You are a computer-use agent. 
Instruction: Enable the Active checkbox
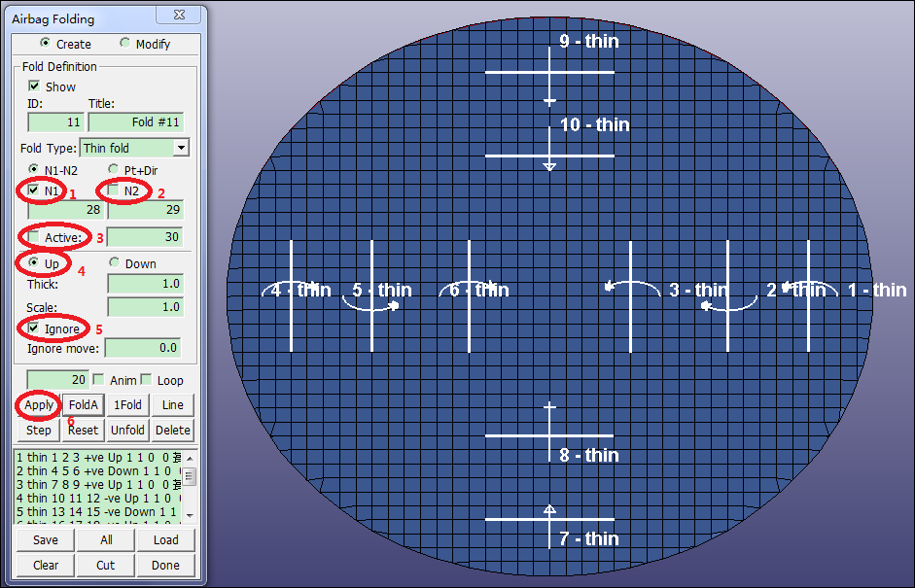pyautogui.click(x=35, y=237)
